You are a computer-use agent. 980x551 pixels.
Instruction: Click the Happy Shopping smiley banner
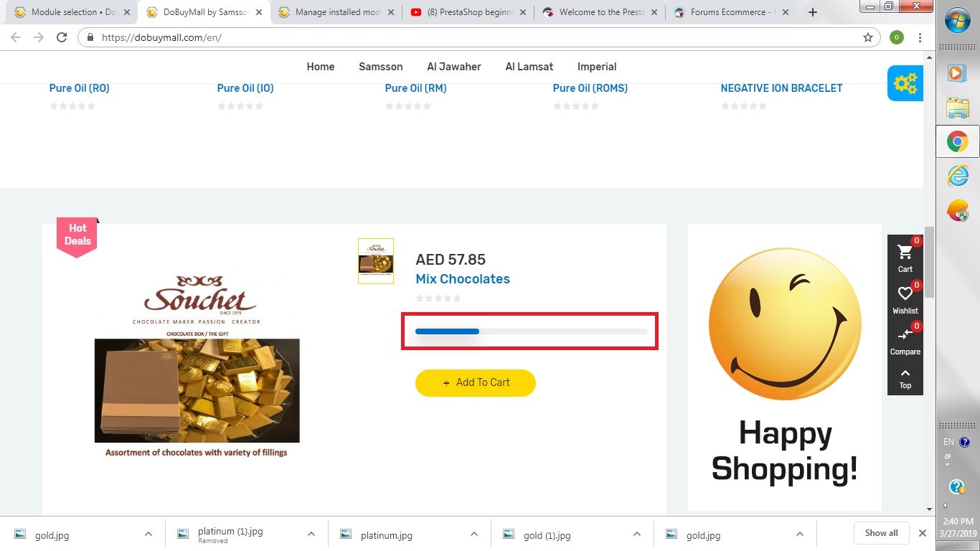click(785, 367)
